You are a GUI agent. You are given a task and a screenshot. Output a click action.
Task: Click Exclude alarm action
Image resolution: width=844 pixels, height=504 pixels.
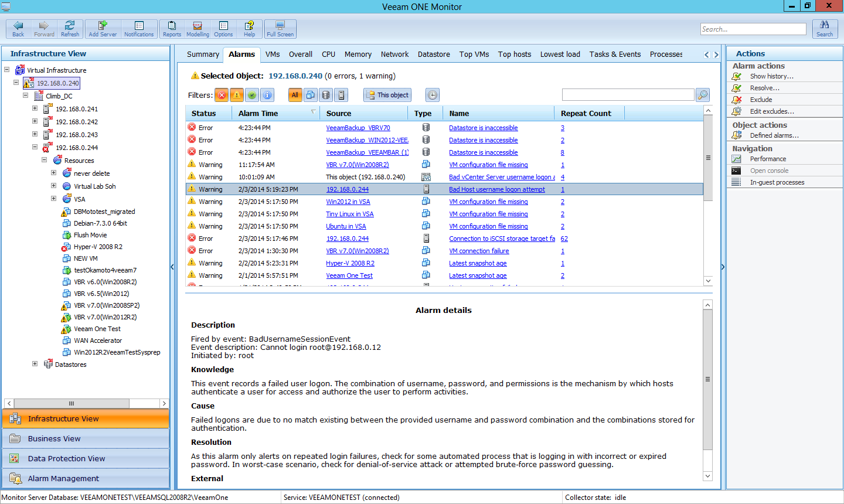761,100
